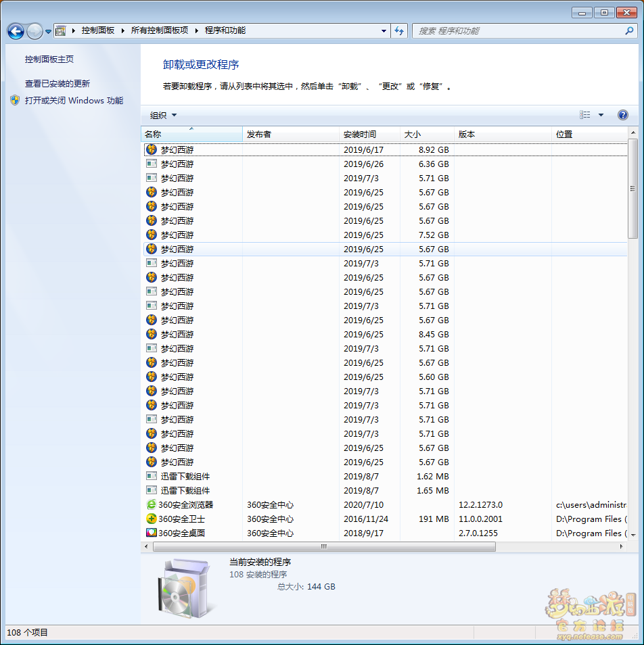
Task: Click the 2016/11/24 install date cell
Action: (x=366, y=519)
